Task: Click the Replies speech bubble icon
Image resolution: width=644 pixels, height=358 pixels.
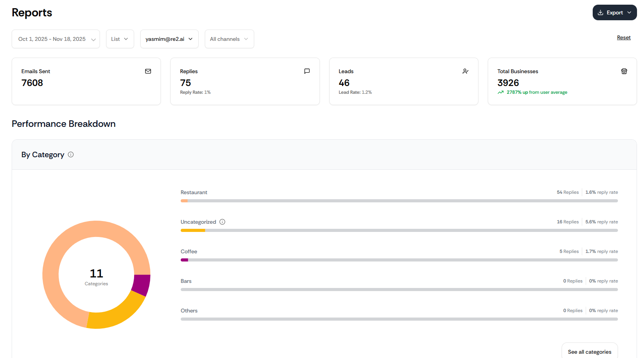Action: 307,71
